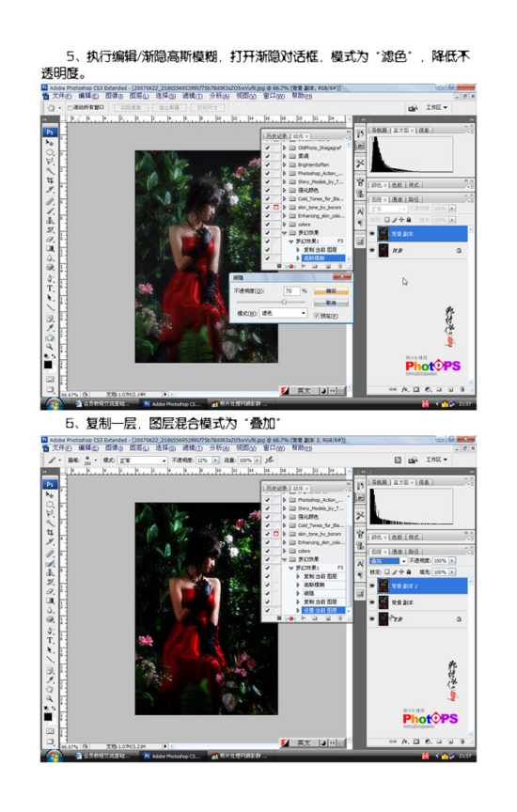
Task: Click play action icon under the 高斯模糊 step
Action: pos(304,266)
